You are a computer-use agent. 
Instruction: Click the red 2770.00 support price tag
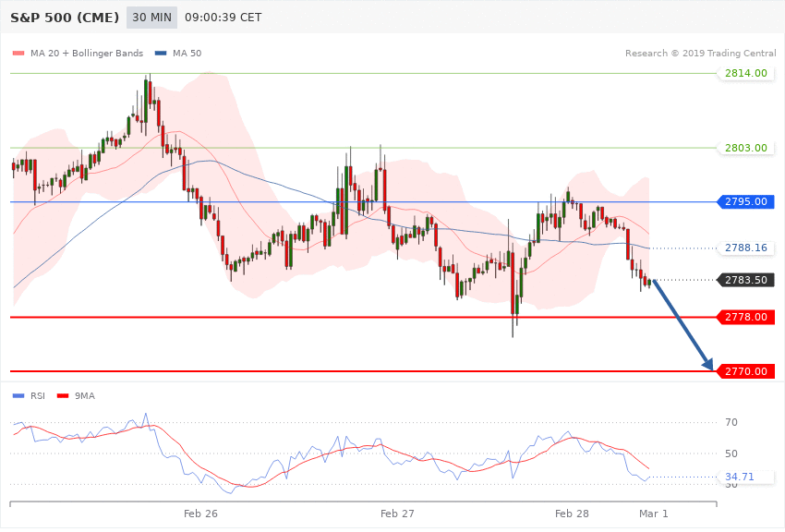tap(746, 371)
